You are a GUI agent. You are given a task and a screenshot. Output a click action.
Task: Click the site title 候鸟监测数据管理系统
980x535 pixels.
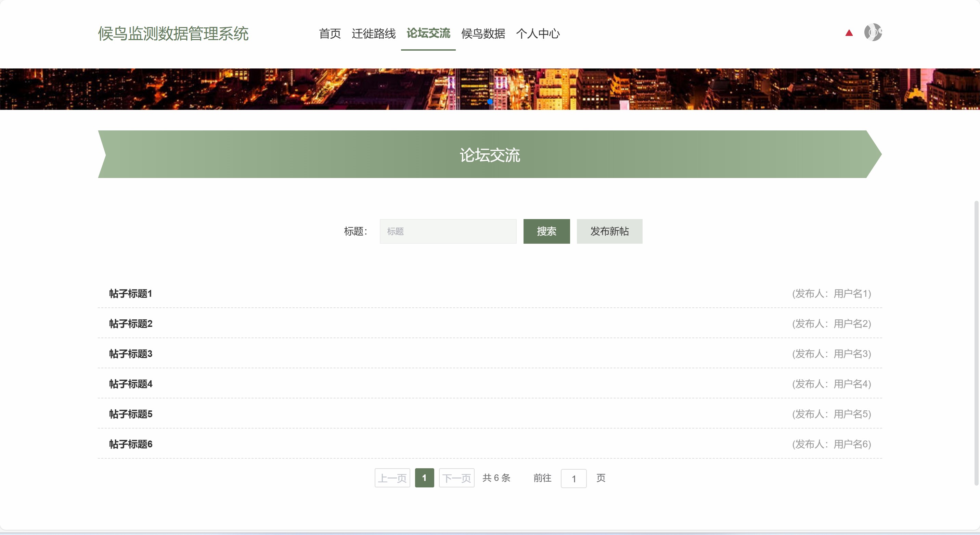pyautogui.click(x=173, y=34)
